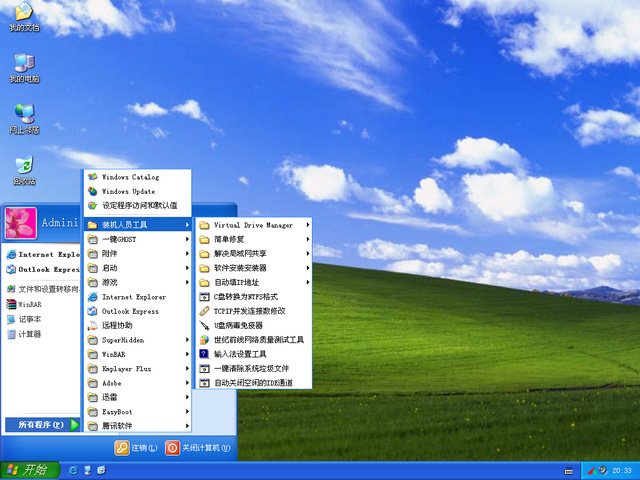Expand the 附件 submenu arrow
Image resolution: width=640 pixels, height=480 pixels.
[187, 253]
